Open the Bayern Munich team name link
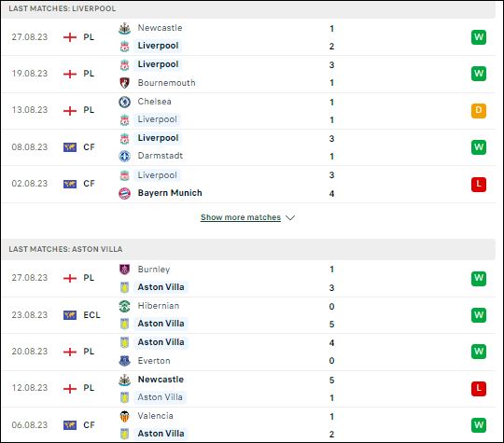The width and height of the screenshot is (504, 443). (x=170, y=193)
